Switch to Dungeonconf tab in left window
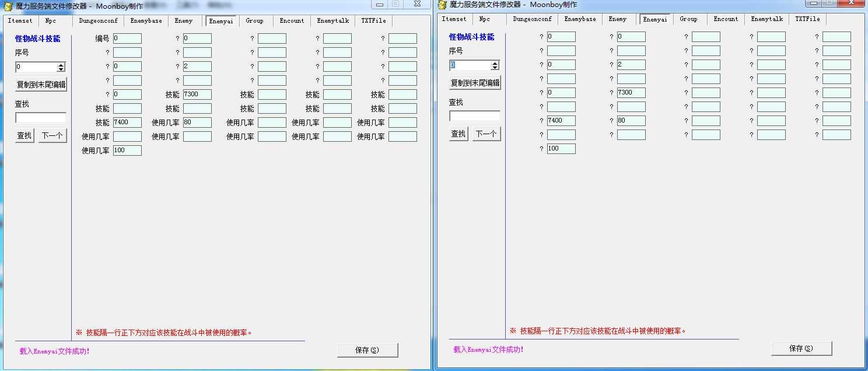The height and width of the screenshot is (371, 868). 99,21
